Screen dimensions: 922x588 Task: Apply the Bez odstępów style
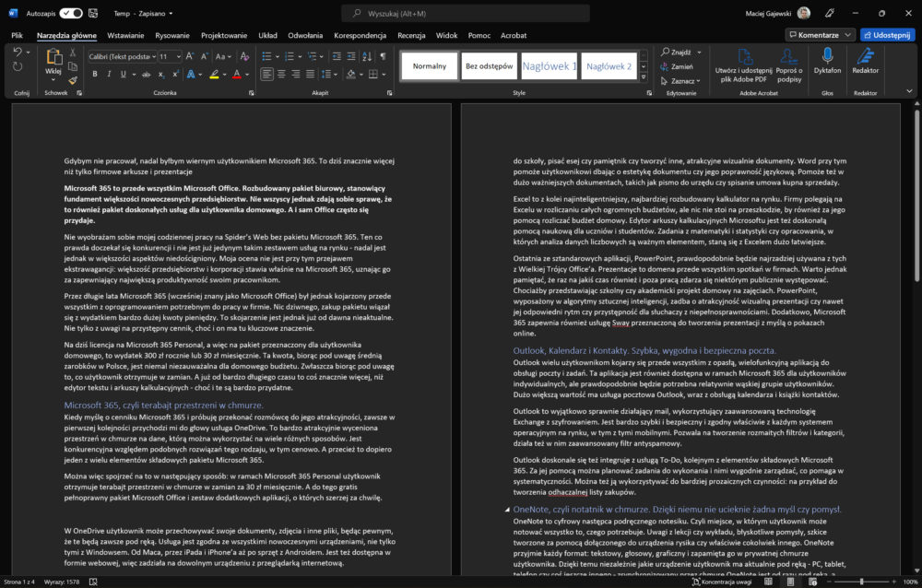[490, 65]
